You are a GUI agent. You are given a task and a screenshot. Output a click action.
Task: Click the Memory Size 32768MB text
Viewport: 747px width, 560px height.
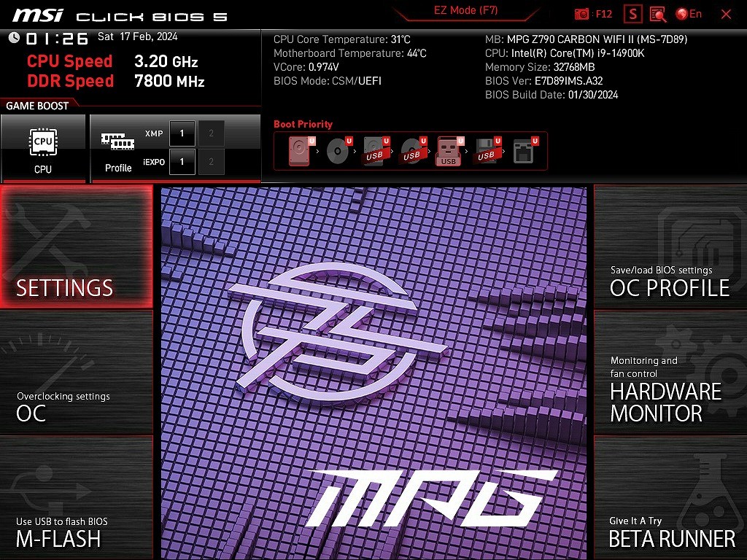point(540,67)
